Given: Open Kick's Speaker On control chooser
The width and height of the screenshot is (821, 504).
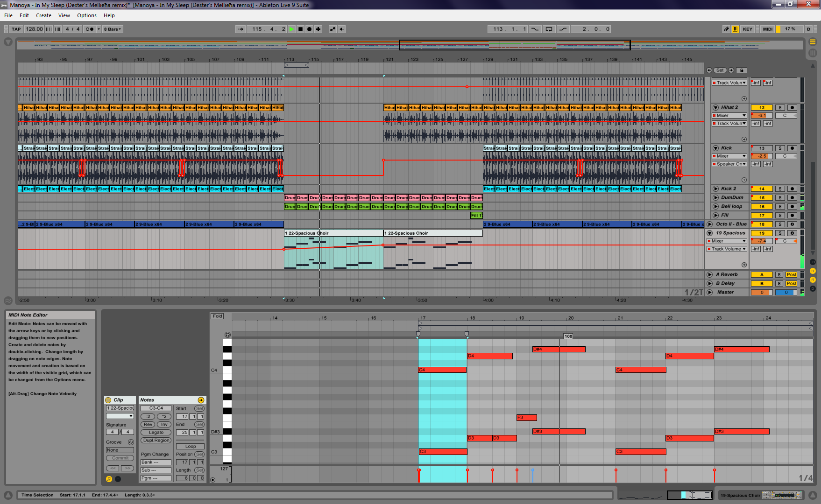Looking at the screenshot, I should 729,164.
